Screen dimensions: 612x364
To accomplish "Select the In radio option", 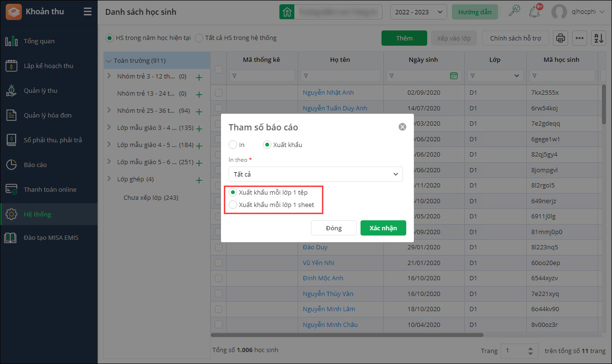I will [232, 145].
